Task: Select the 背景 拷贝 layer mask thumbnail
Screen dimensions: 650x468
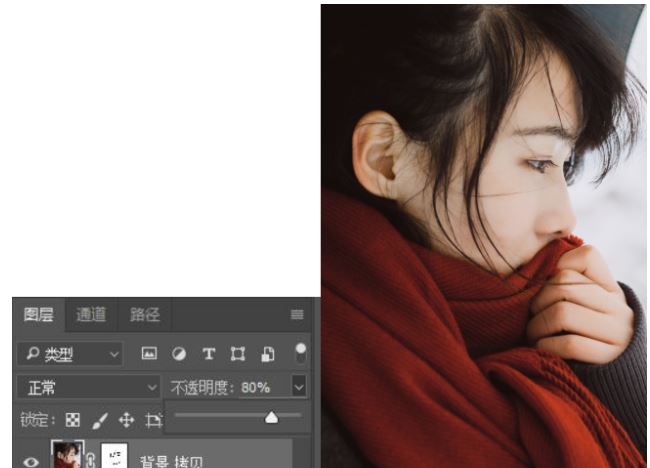Action: click(x=114, y=455)
